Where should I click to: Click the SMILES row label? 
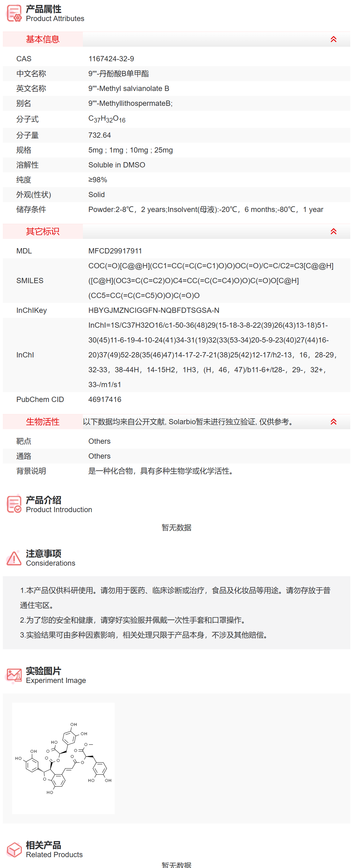(30, 280)
